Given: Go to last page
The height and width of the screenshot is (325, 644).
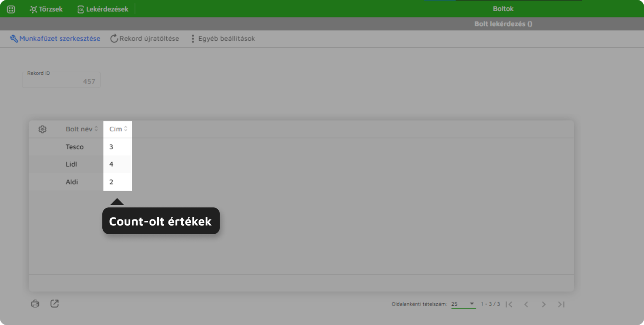Looking at the screenshot, I should (561, 304).
